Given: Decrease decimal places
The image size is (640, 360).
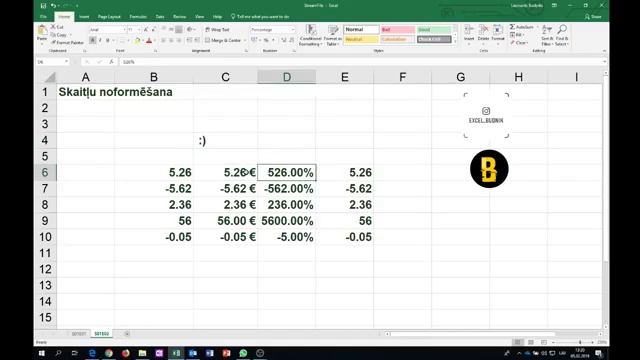Looking at the screenshot, I should point(291,40).
